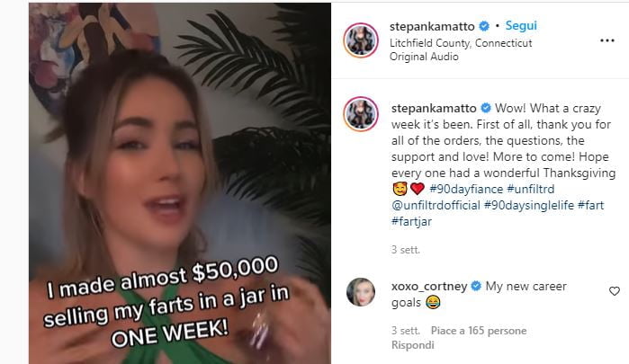The image size is (629, 364).
Task: Visit the @unfiltrdofficial mention
Action: coord(436,205)
